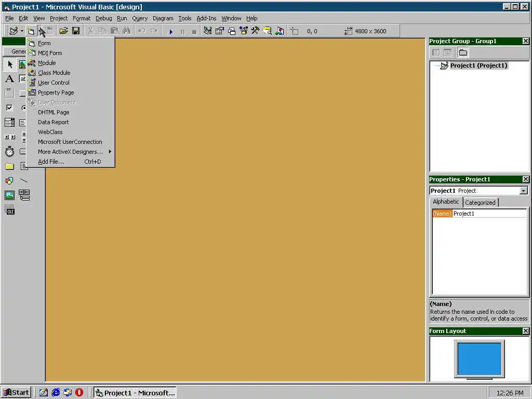Click the Add Standard EXE Project icon
The height and width of the screenshot is (399, 532).
pos(14,31)
